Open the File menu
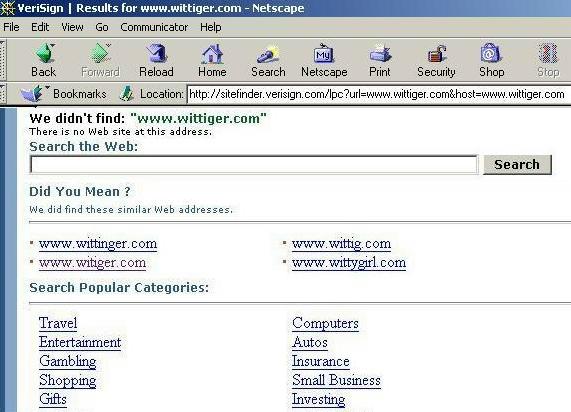Image resolution: width=571 pixels, height=412 pixels. coord(11,27)
